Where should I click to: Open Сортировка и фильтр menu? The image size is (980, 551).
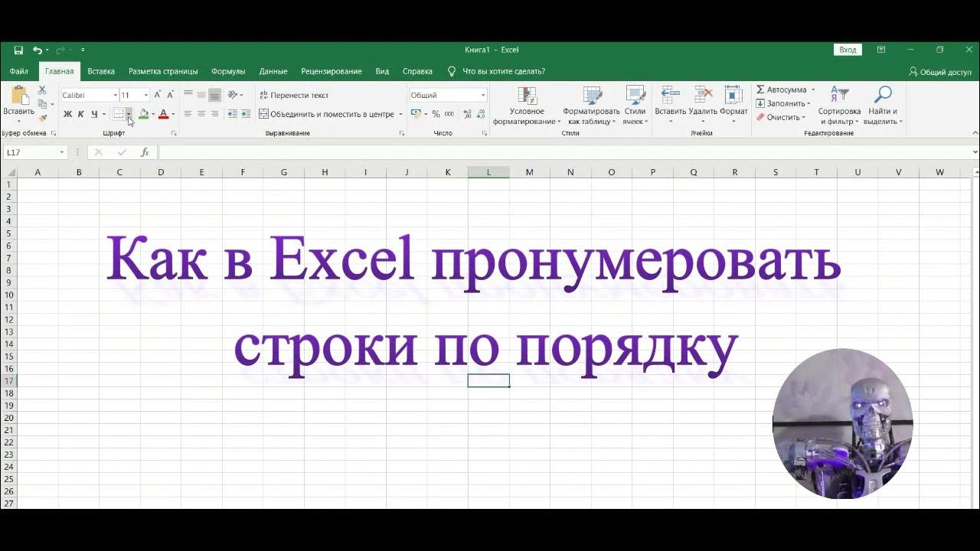coord(839,106)
